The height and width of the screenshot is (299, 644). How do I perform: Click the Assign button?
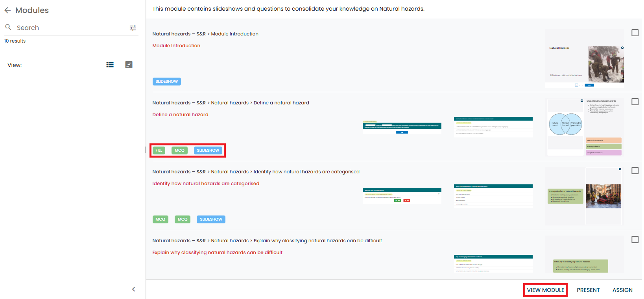pyautogui.click(x=622, y=290)
